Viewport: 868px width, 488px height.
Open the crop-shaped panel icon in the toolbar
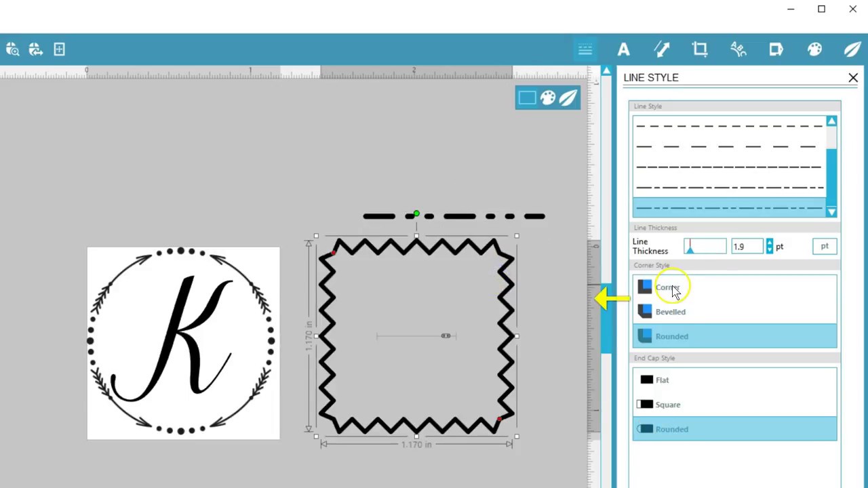[x=700, y=49]
